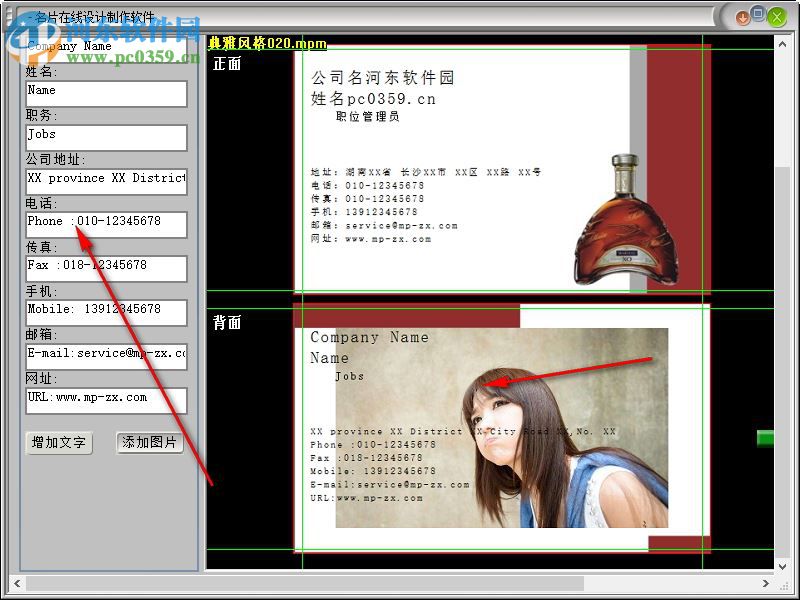Click the blue maximize window icon
The image size is (800, 600).
758,17
